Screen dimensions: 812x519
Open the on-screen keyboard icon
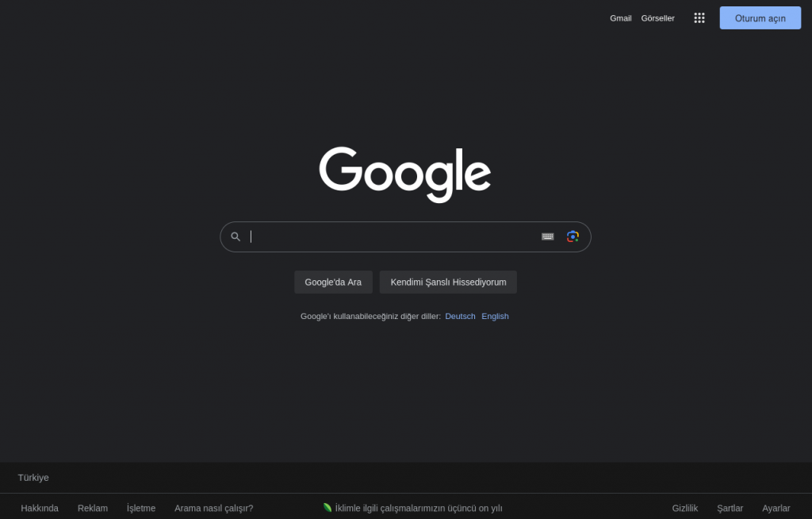point(547,236)
